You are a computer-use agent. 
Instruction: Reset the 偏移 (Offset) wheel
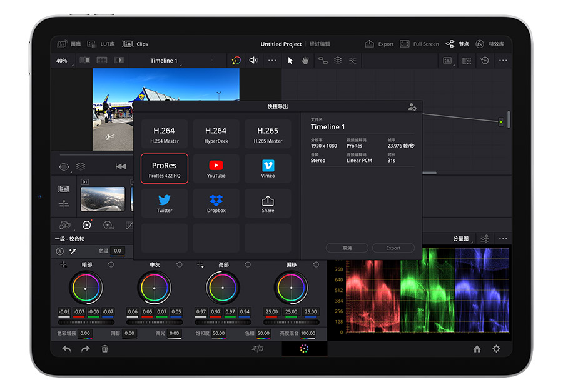pos(316,264)
